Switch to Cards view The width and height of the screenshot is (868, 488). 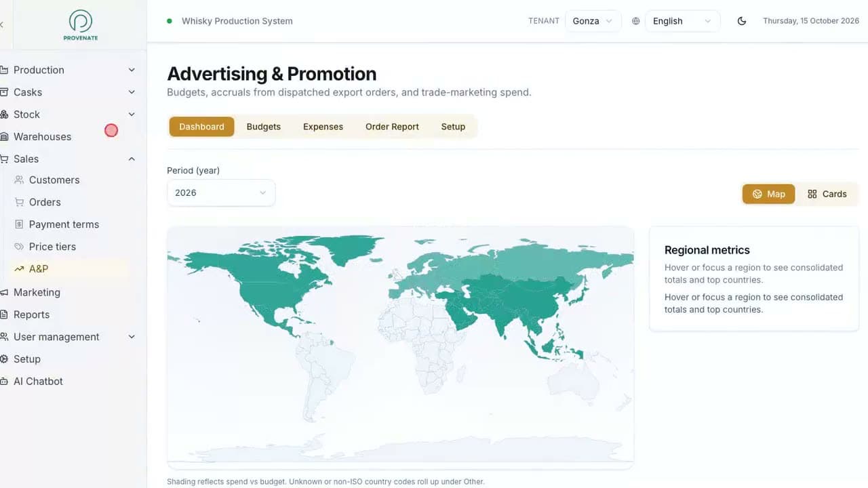827,194
